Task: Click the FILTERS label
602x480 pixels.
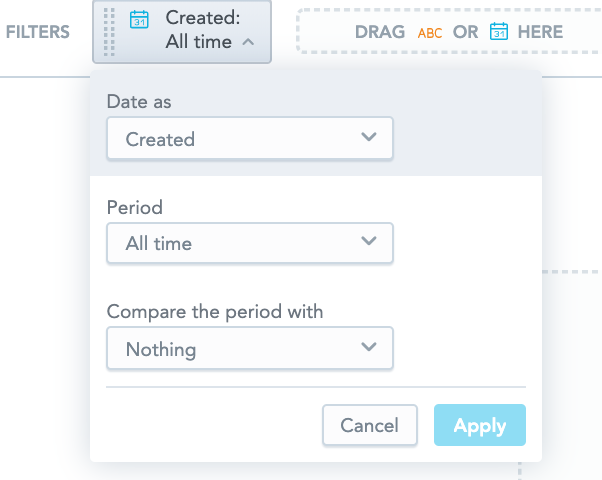Action: (38, 32)
